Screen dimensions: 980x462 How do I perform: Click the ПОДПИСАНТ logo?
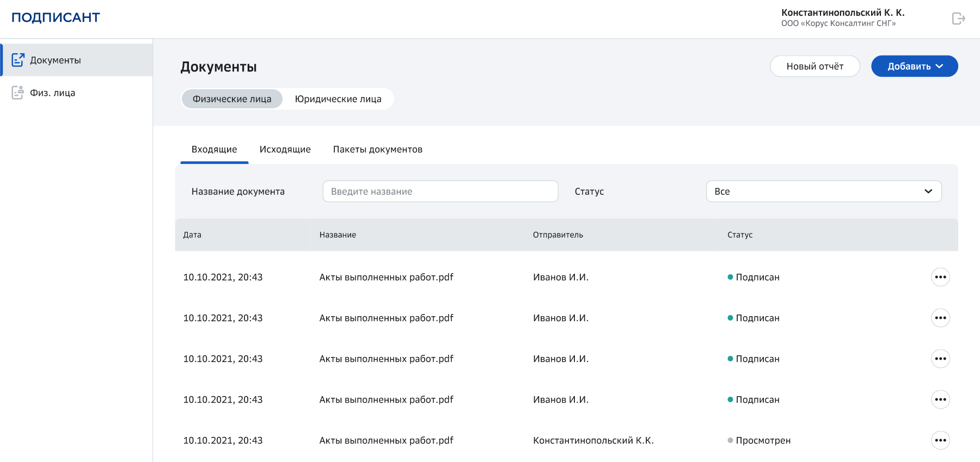click(x=56, y=17)
